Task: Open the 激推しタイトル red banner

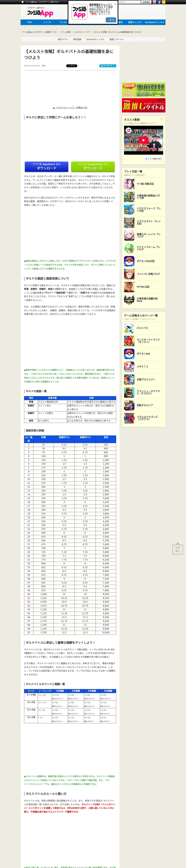Action: pyautogui.click(x=143, y=105)
